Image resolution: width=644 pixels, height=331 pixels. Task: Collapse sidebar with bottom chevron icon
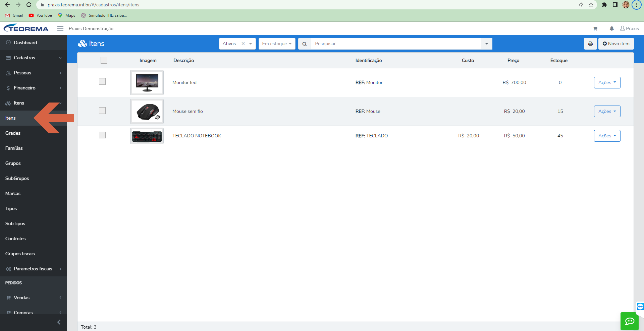pyautogui.click(x=59, y=322)
